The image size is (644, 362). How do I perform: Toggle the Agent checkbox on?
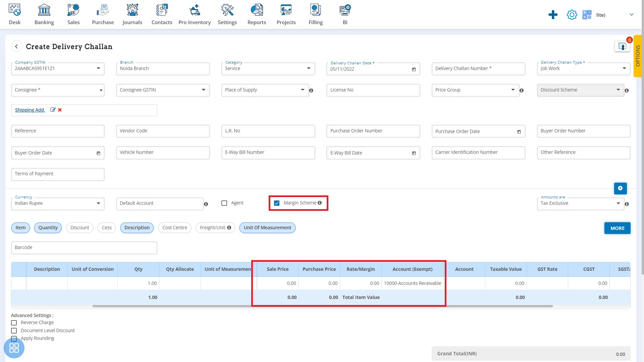pyautogui.click(x=224, y=203)
